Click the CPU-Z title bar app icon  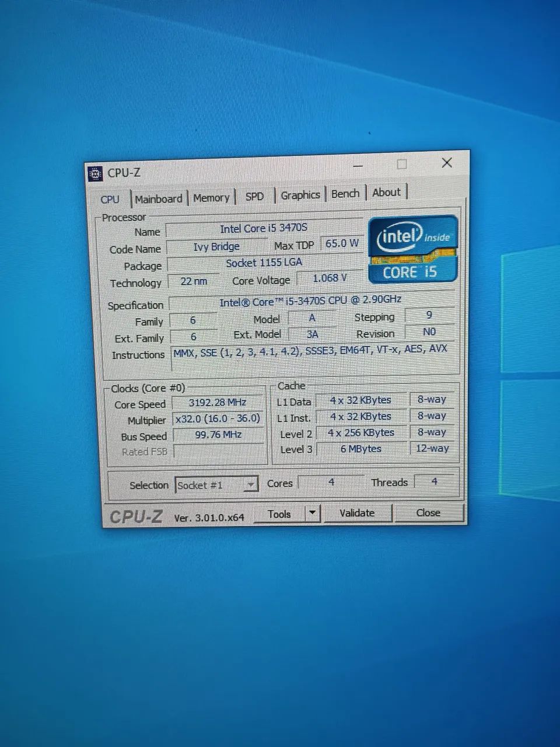click(95, 173)
